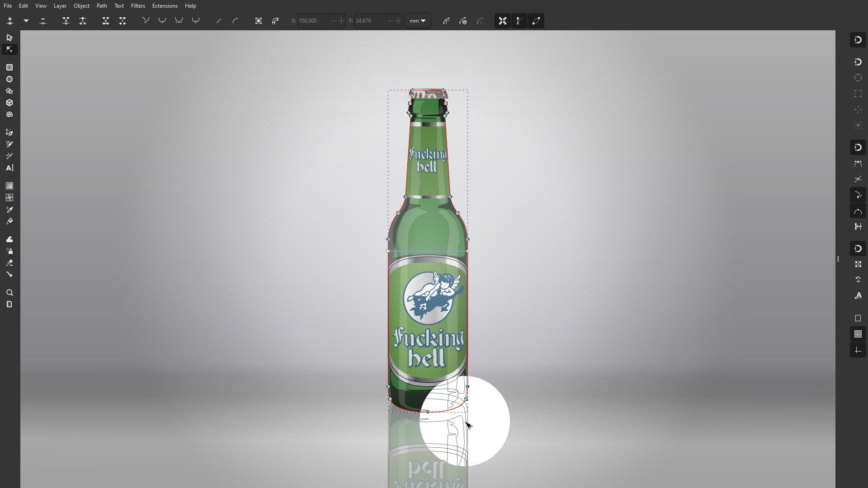Screen dimensions: 868x488
Task: Toggle global snapping at top
Action: pos(858,40)
